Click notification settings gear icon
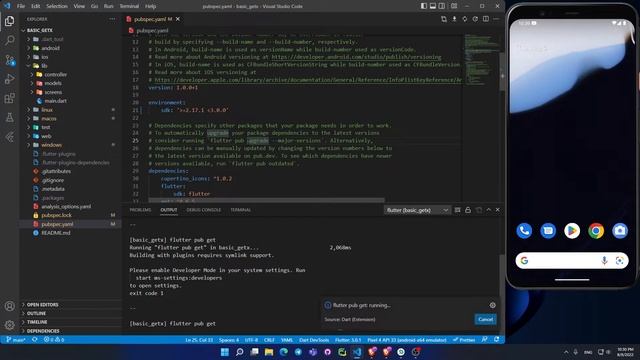The image size is (640, 360). click(x=493, y=305)
